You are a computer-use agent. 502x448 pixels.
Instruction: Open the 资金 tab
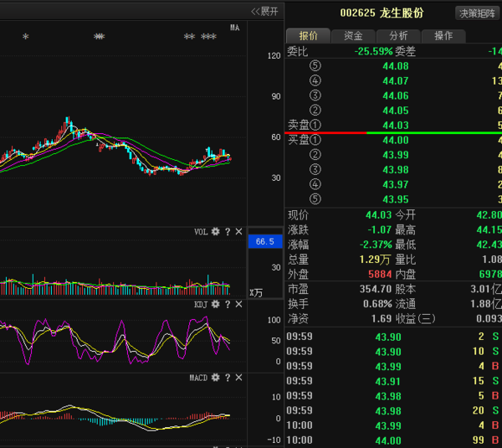[x=353, y=36]
